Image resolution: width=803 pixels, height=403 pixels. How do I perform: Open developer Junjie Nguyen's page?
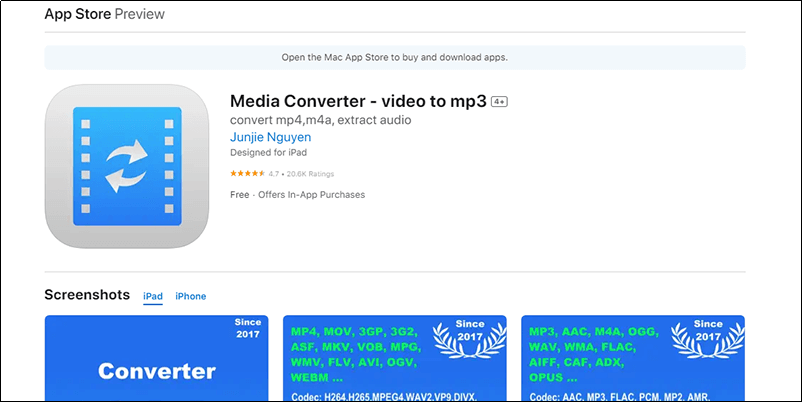click(x=270, y=137)
